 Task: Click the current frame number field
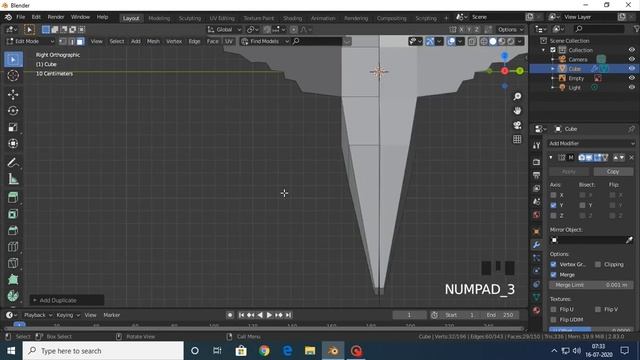pyautogui.click(x=409, y=315)
